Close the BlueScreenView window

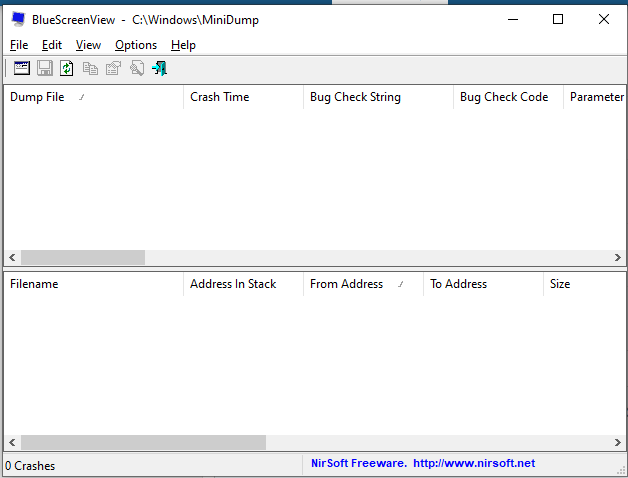point(604,19)
